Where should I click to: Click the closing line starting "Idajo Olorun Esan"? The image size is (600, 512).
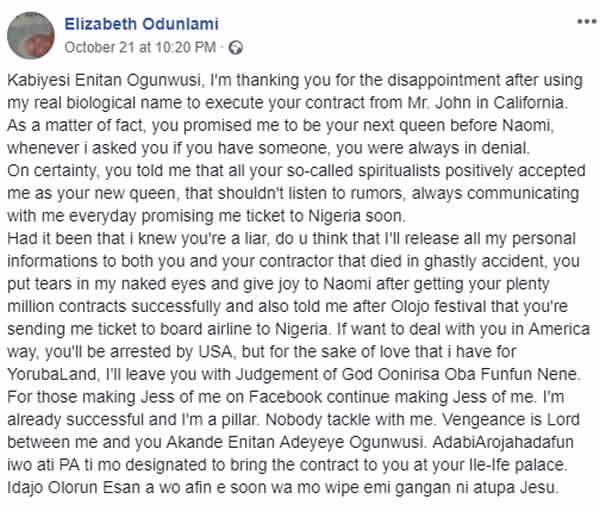pos(290,490)
